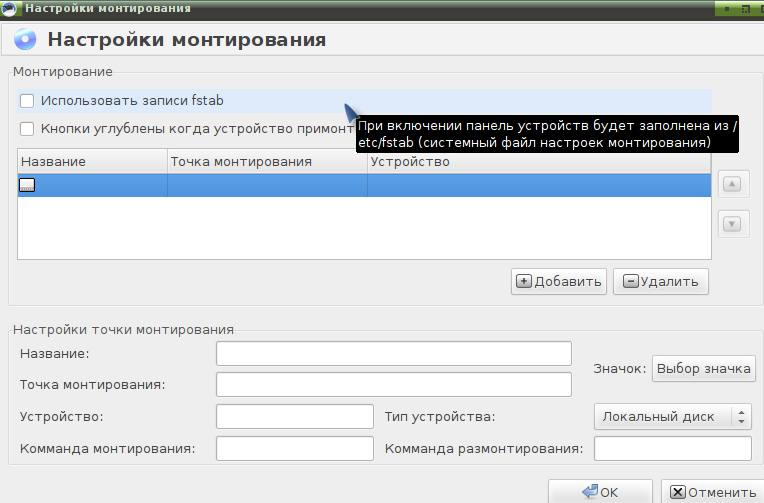Screen dimensions: 764x503
Task: Move selected entry down with arrow button
Action: point(732,224)
